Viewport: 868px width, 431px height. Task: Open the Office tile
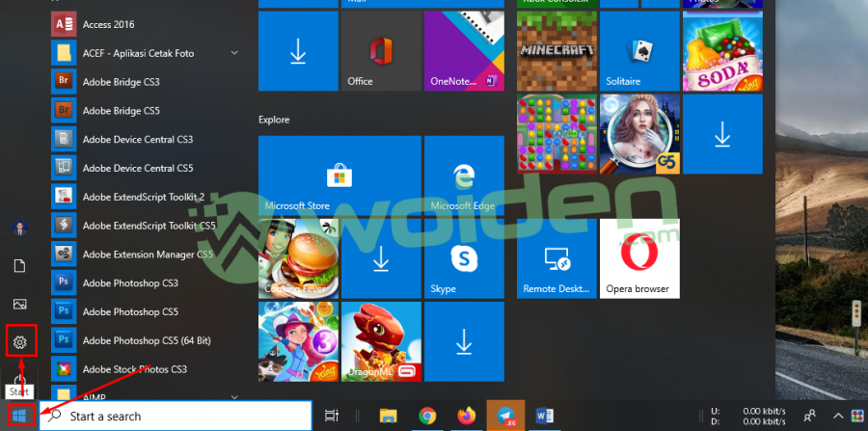[381, 51]
